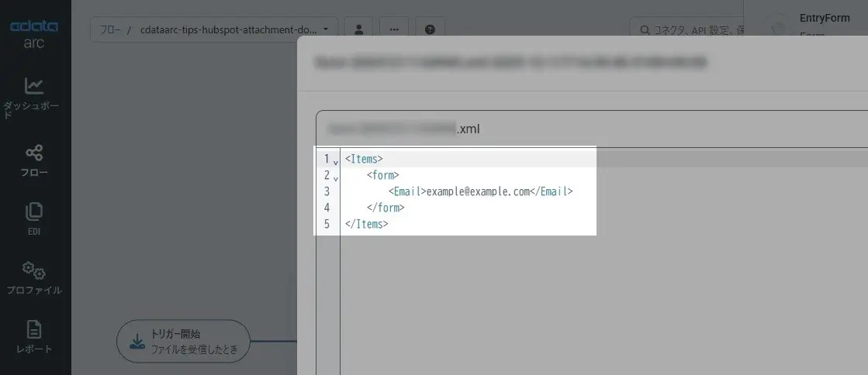Select the トリガー開始 trigger node
Viewport: 868px width, 375px height.
coord(183,341)
